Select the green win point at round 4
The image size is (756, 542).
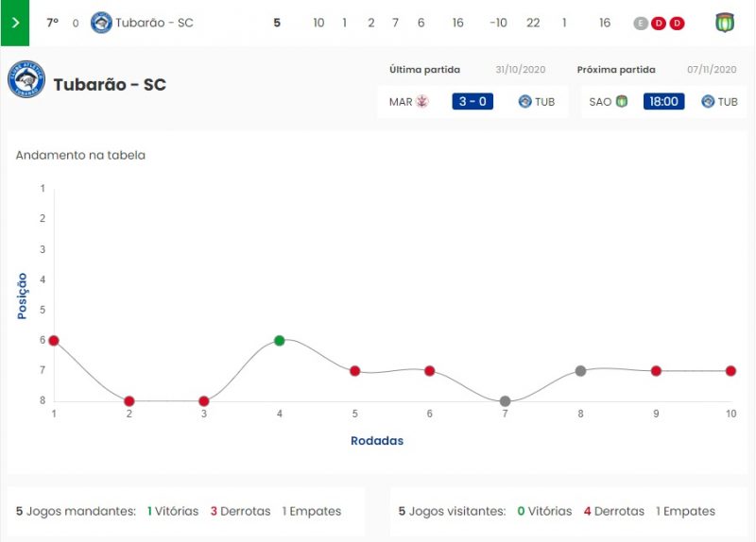[x=280, y=340]
